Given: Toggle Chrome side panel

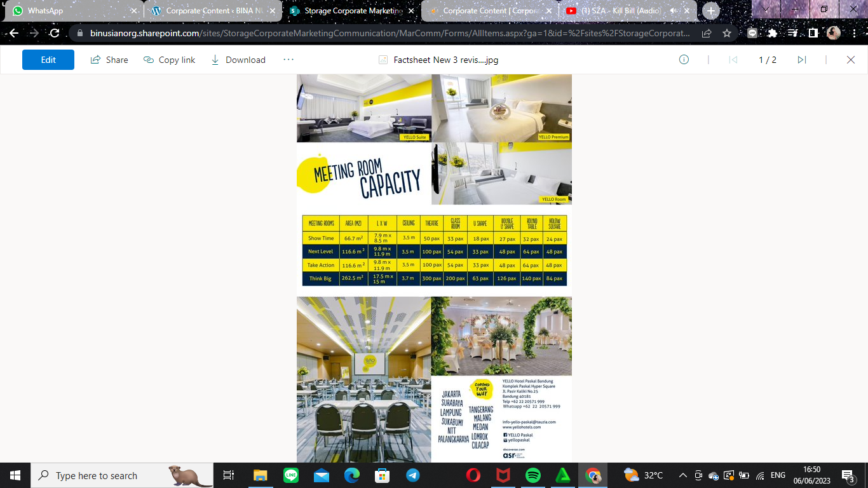Looking at the screenshot, I should (x=813, y=33).
